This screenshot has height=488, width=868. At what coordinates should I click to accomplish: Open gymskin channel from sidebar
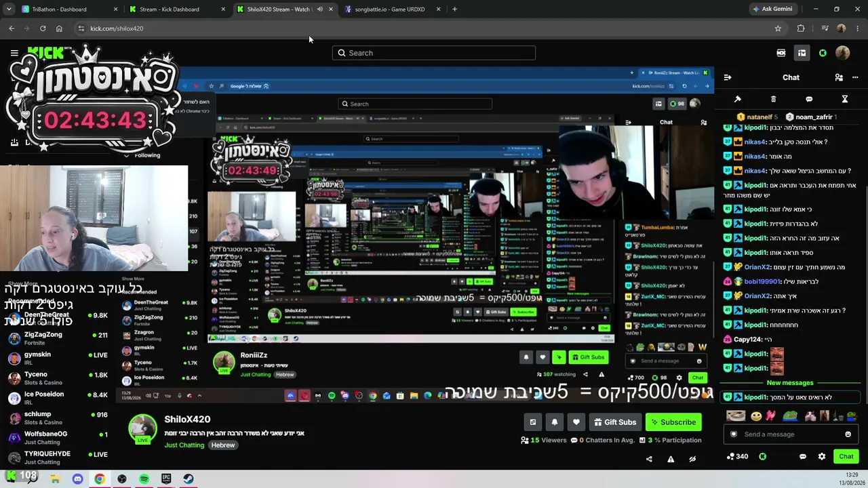point(57,358)
